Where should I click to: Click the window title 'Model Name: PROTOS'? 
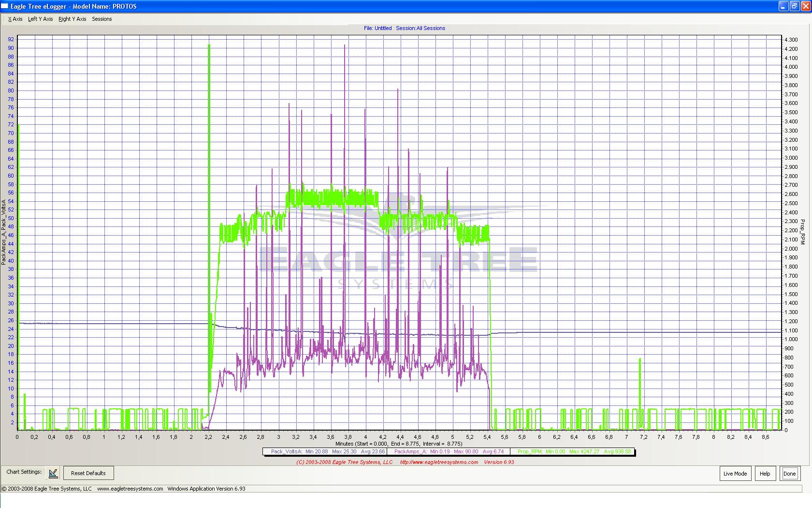[x=104, y=6]
